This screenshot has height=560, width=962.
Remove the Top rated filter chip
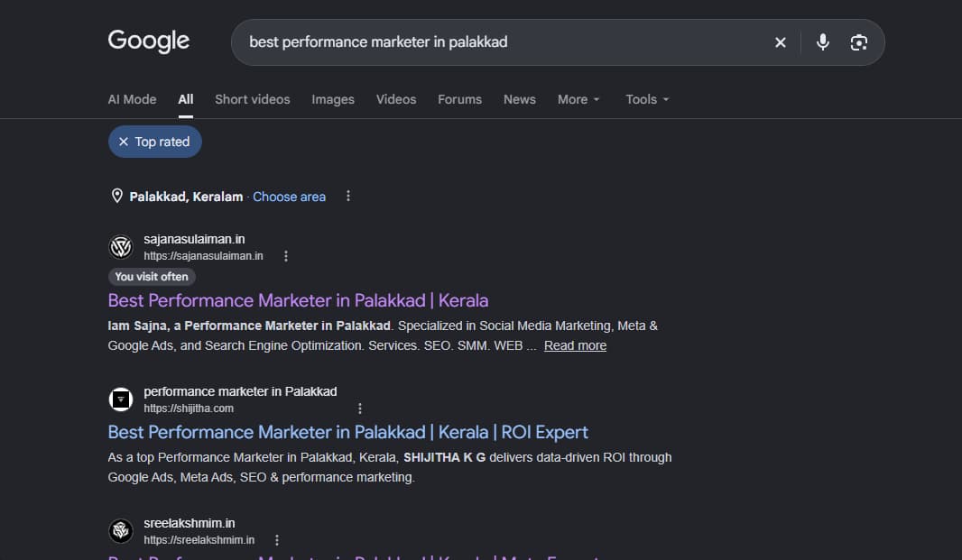click(154, 142)
